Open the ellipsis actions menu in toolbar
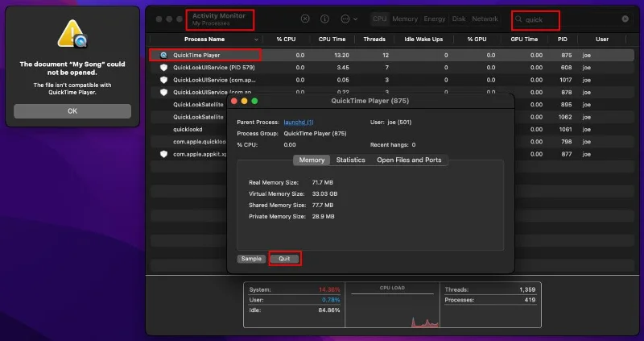The image size is (644, 341). pos(348,19)
